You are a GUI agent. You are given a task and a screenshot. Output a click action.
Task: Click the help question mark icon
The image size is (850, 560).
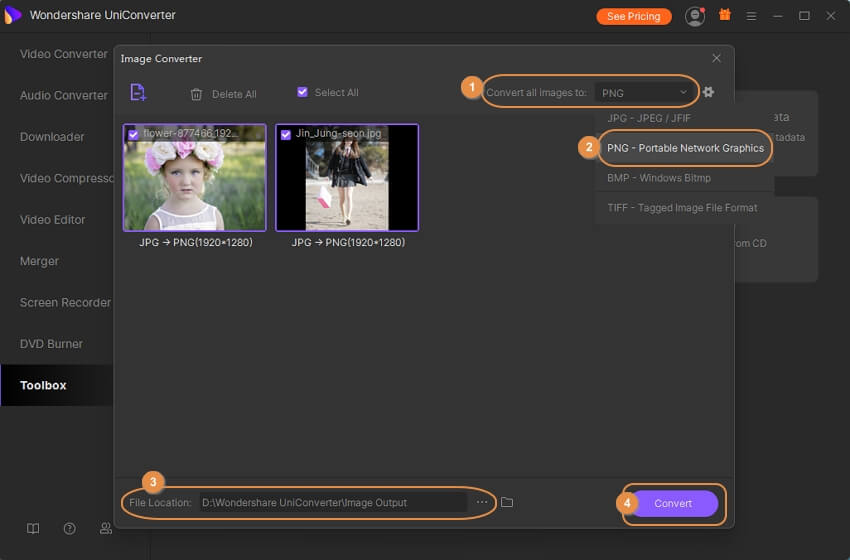pyautogui.click(x=69, y=528)
